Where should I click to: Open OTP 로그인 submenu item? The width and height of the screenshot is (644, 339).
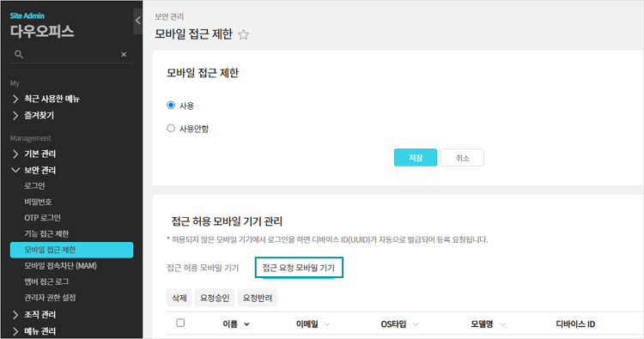coord(42,218)
